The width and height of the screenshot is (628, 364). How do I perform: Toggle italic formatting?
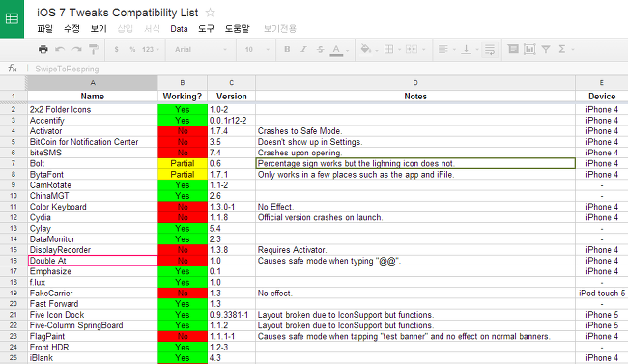[x=303, y=49]
